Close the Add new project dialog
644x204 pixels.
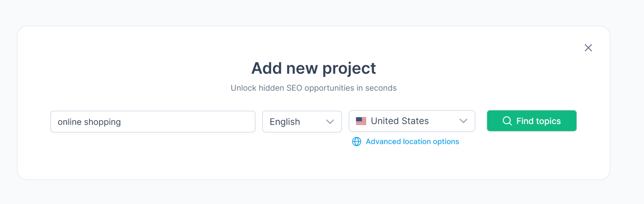click(x=588, y=48)
